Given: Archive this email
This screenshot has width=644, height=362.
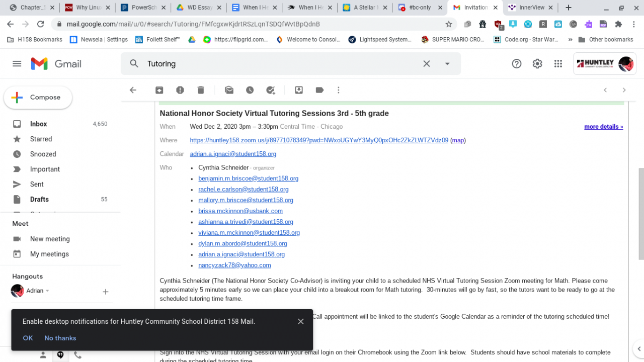Looking at the screenshot, I should point(159,90).
